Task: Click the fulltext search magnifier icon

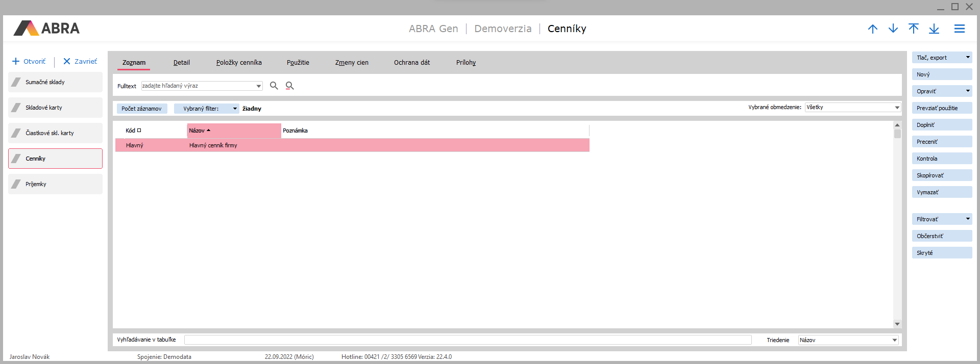Action: (274, 86)
